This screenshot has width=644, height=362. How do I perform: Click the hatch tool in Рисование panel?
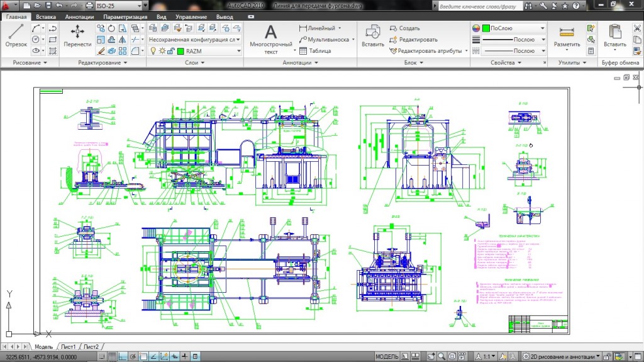[x=53, y=51]
